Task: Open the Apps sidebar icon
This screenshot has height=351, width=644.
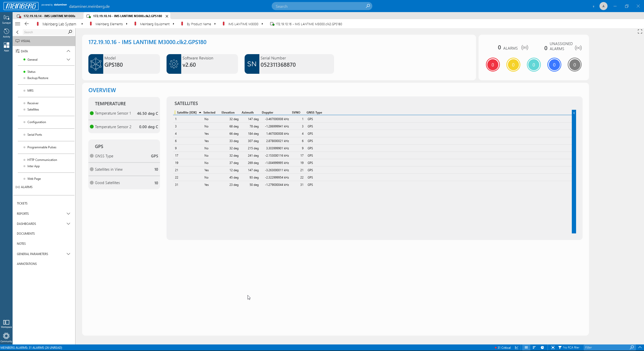Action: (x=6, y=47)
